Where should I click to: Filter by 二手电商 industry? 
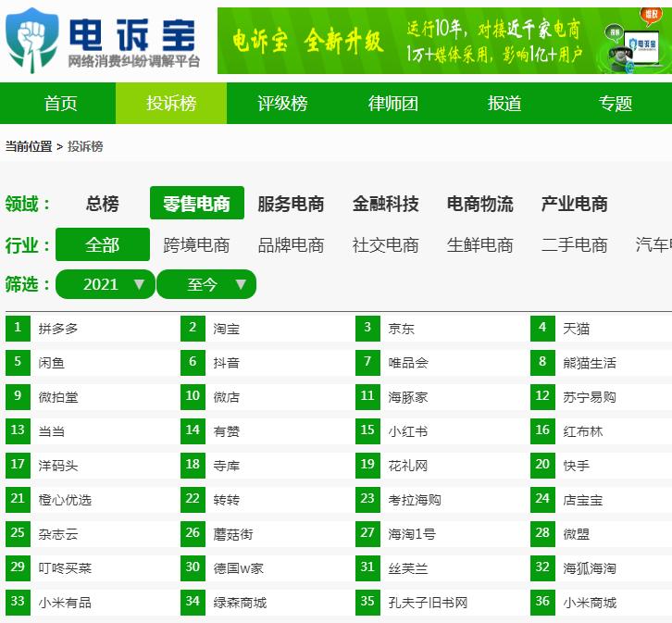pos(574,245)
